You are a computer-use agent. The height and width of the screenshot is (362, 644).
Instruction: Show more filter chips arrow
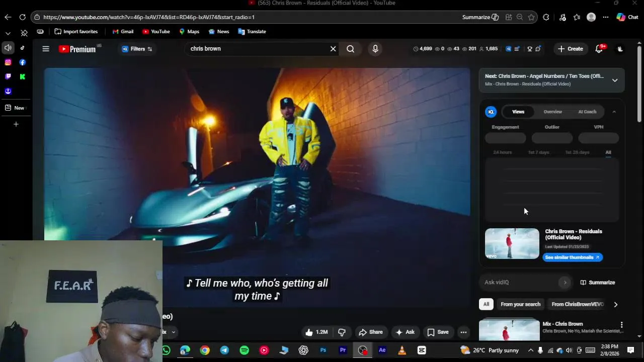coord(615,304)
